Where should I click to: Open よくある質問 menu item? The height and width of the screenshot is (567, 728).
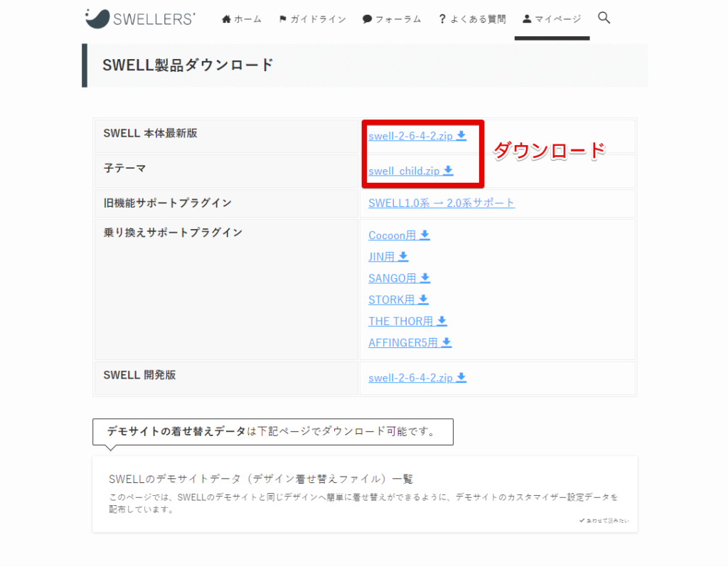coord(472,19)
